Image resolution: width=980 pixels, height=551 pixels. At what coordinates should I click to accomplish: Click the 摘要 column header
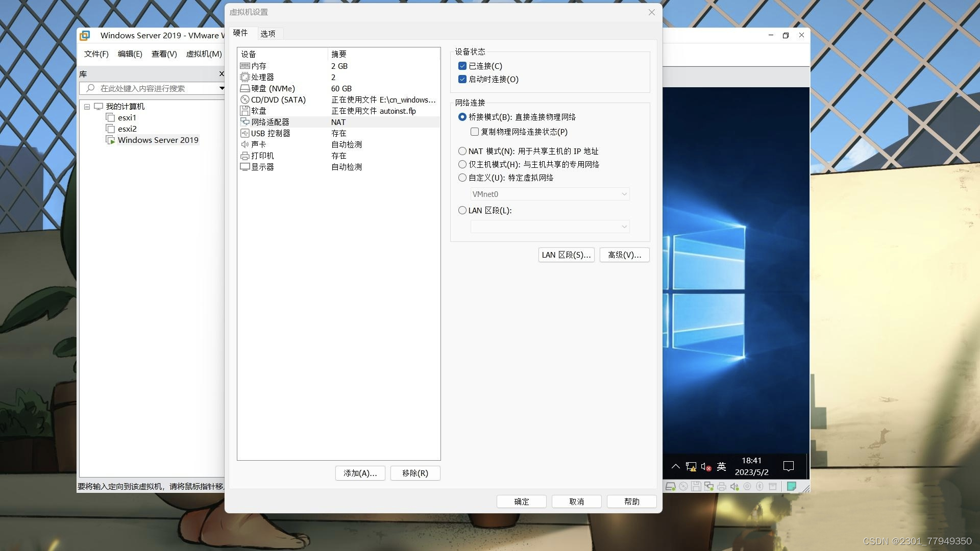[383, 54]
